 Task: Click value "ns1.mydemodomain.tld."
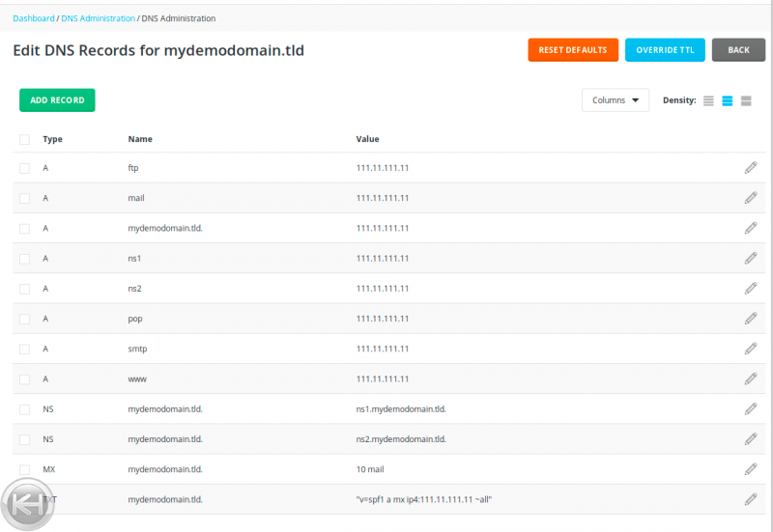(401, 408)
